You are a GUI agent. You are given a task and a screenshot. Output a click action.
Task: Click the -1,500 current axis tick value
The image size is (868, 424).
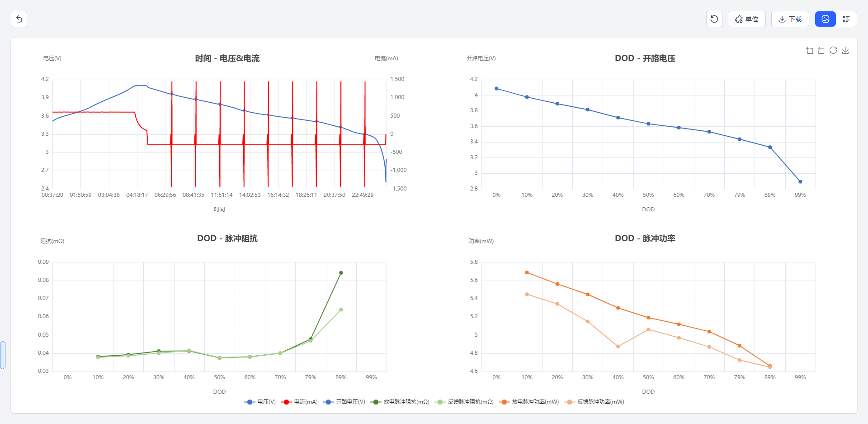pyautogui.click(x=398, y=189)
